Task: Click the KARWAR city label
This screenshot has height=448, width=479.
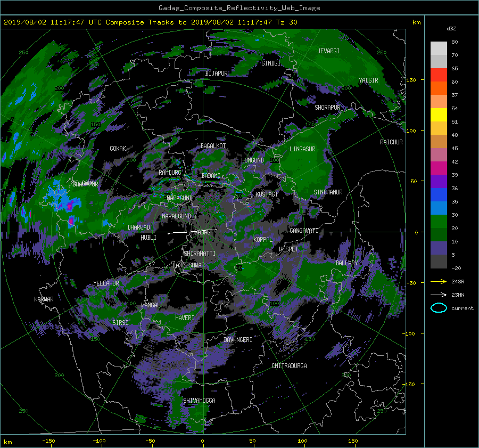Action: click(x=44, y=299)
